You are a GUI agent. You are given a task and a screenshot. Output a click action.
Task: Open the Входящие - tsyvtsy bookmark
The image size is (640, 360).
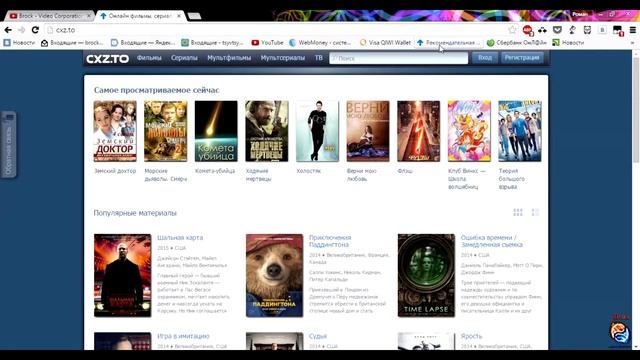tap(212, 42)
